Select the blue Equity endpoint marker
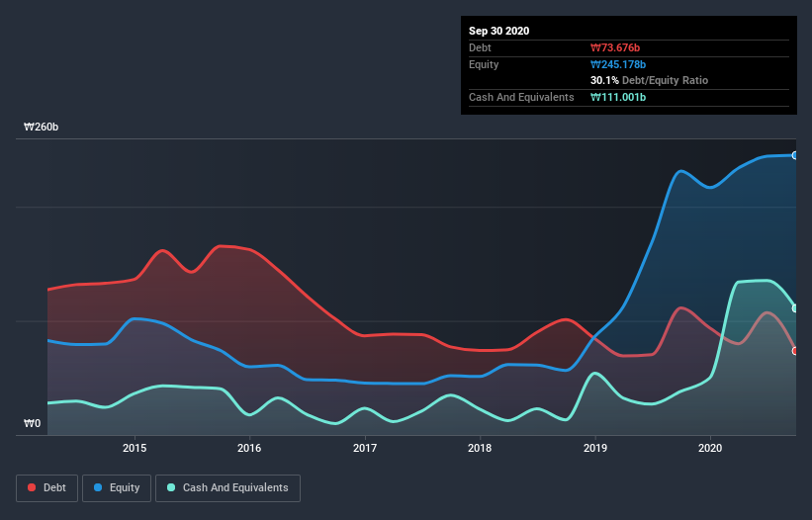The width and height of the screenshot is (812, 520). pos(795,155)
